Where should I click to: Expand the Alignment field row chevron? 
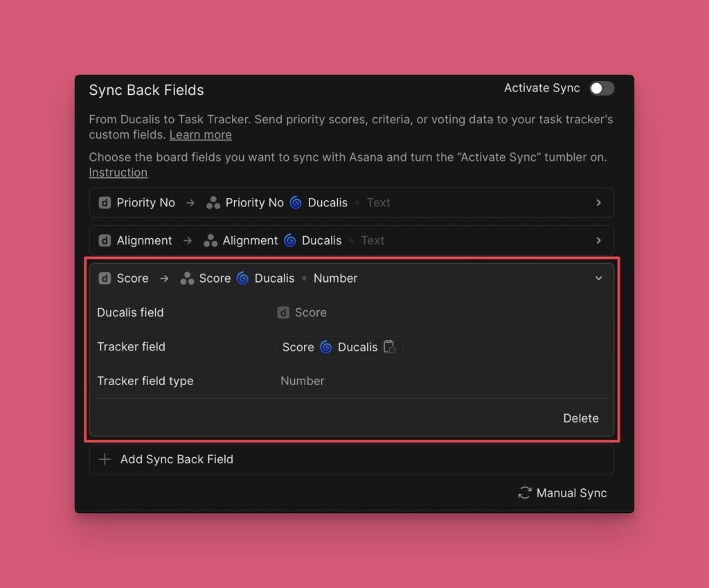(x=599, y=240)
